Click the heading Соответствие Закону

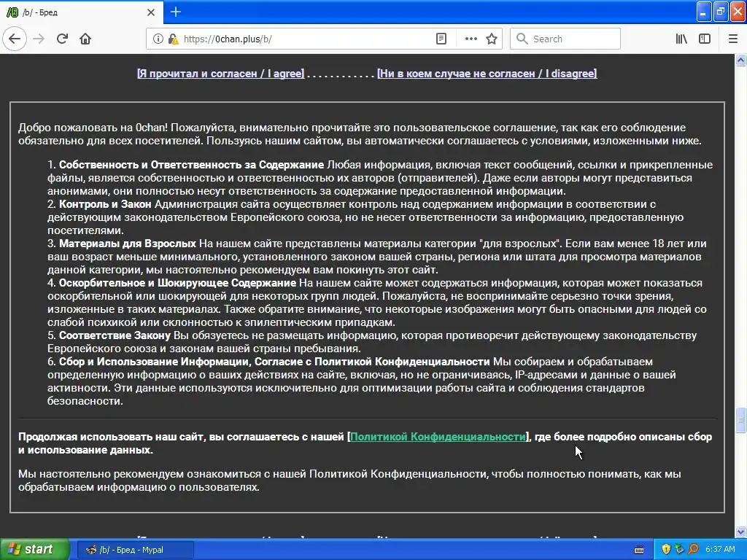[x=115, y=335]
